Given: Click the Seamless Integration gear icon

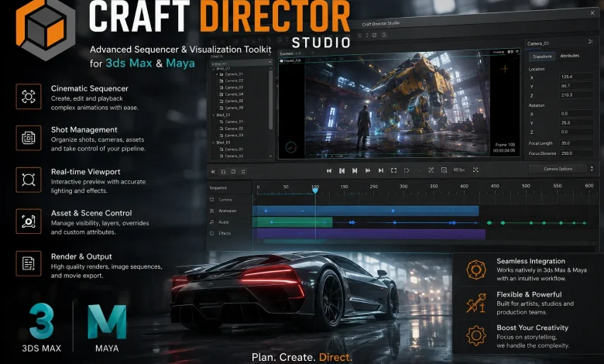Looking at the screenshot, I should tap(476, 270).
